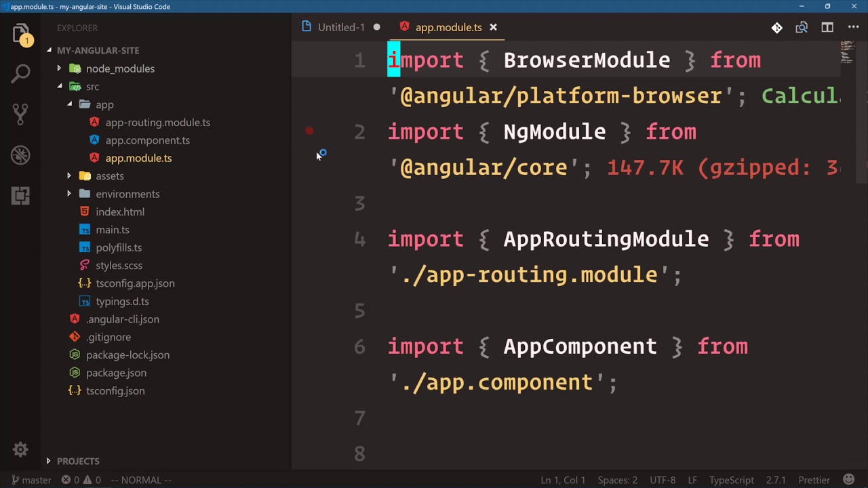Open errors and warnings count in status bar

coord(81,480)
